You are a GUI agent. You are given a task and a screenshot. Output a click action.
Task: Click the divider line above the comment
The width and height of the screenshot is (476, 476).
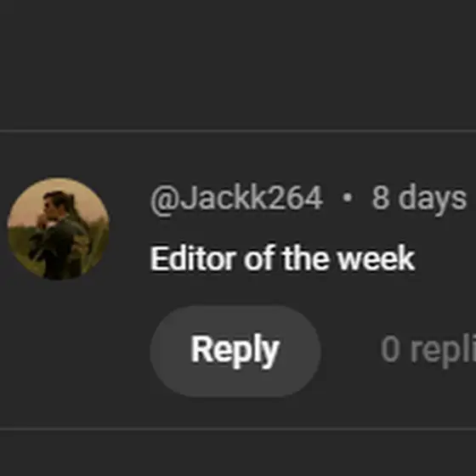tap(238, 131)
